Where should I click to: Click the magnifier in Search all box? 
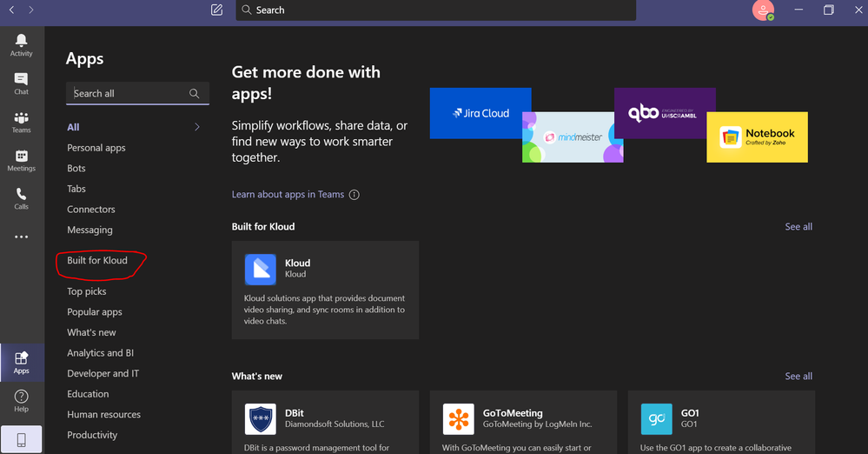(x=195, y=94)
